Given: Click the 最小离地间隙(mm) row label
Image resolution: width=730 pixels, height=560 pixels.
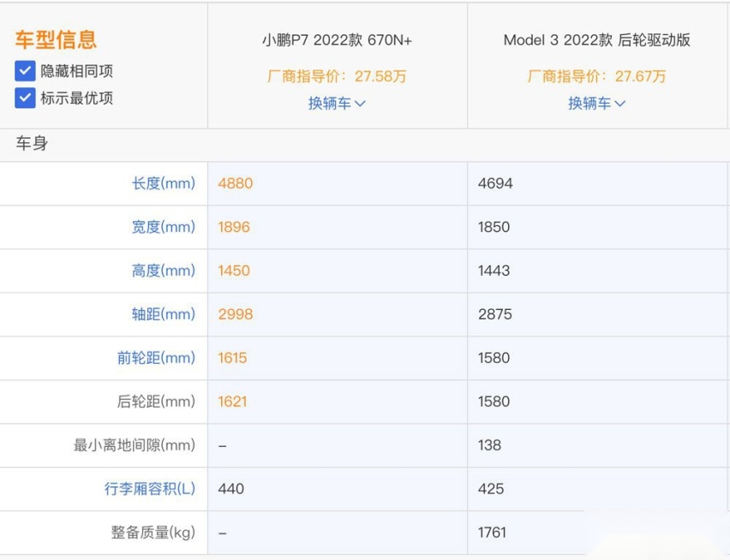Looking at the screenshot, I should click(134, 445).
